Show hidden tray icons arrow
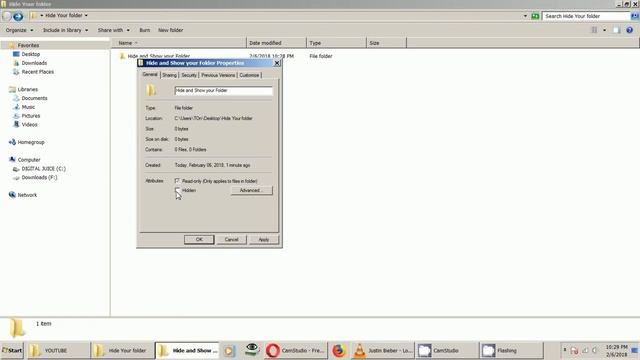This screenshot has height=360, width=640. tap(565, 350)
